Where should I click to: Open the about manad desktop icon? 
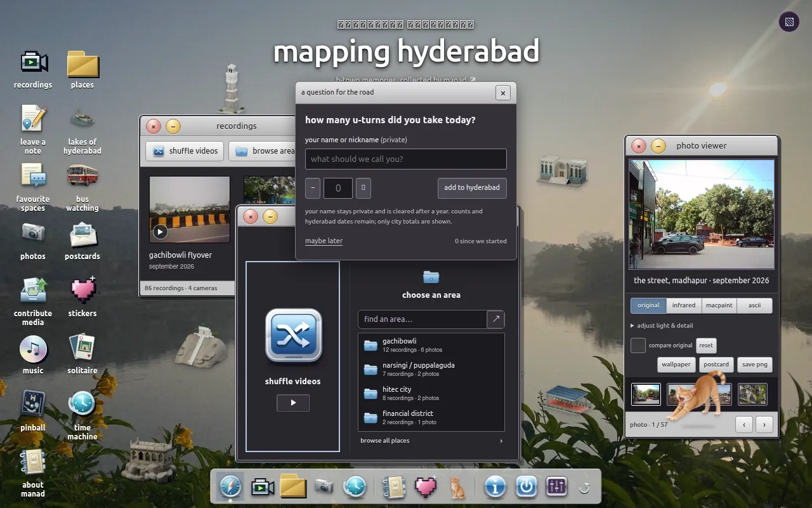tap(33, 472)
